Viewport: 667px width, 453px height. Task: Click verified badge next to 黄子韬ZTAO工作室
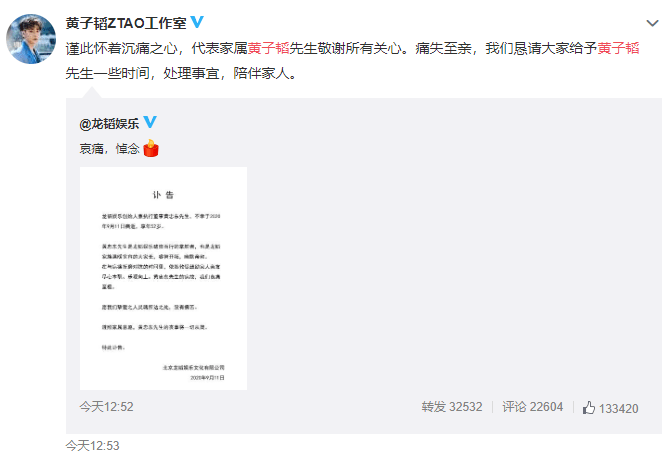pos(197,22)
